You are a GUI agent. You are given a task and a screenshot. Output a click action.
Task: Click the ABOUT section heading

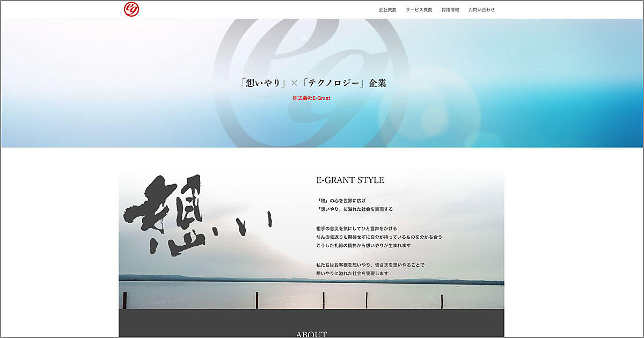311,334
